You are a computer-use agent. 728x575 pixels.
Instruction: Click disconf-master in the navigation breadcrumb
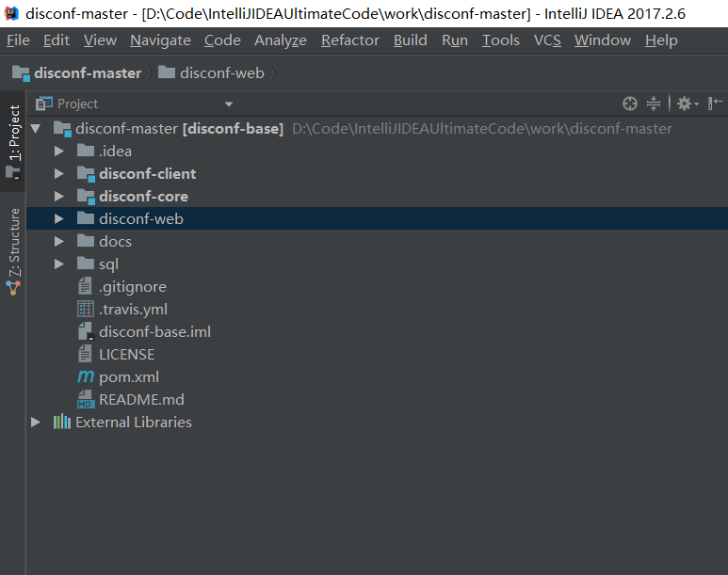[x=87, y=72]
